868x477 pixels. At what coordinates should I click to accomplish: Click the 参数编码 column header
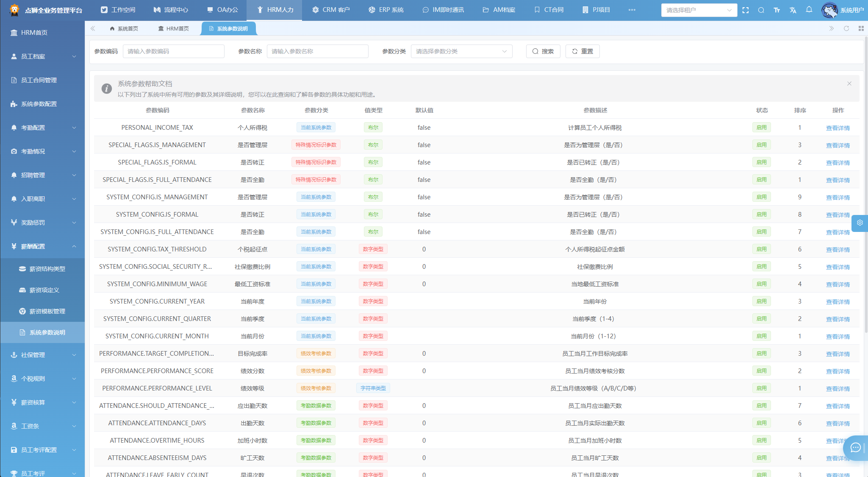point(157,110)
